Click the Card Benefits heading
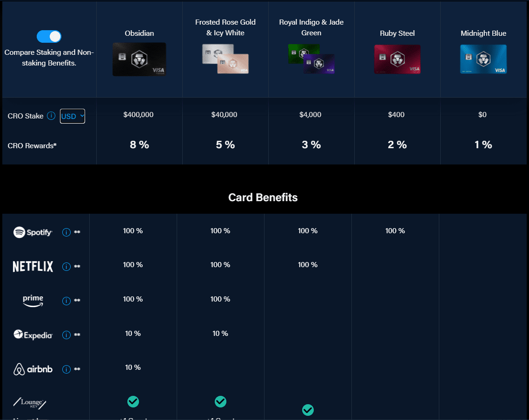Image resolution: width=529 pixels, height=420 pixels. [263, 197]
